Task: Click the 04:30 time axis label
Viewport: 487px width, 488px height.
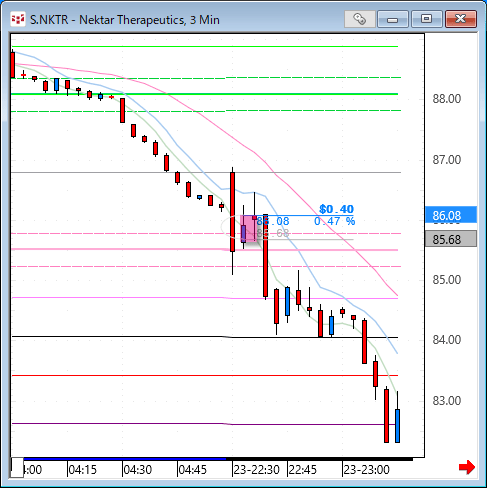Action: (137, 470)
